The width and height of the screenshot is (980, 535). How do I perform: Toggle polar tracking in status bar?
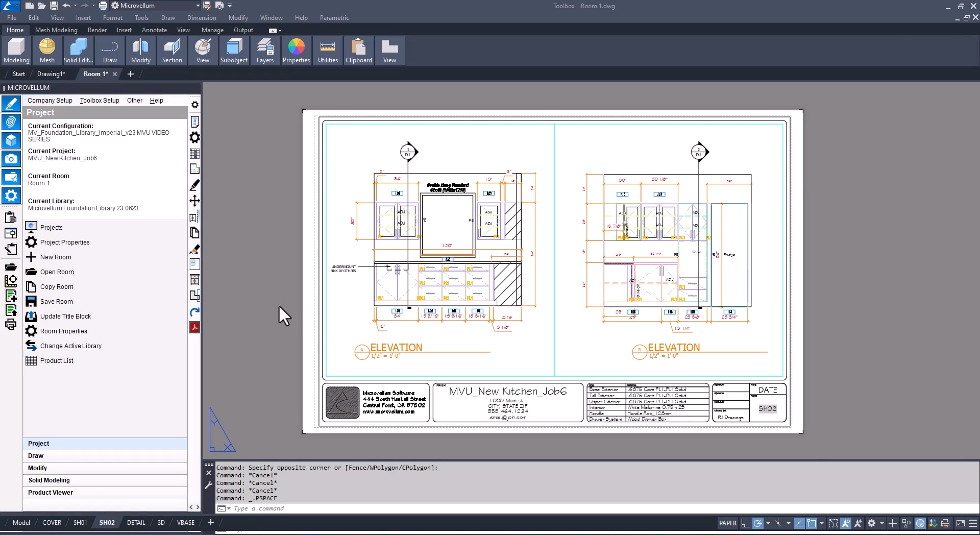coord(758,523)
